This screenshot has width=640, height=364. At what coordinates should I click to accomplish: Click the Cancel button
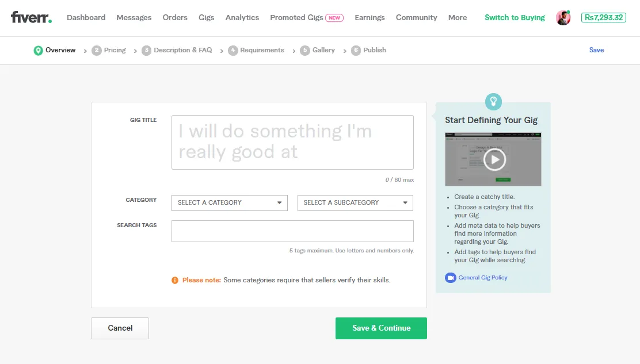coord(120,328)
